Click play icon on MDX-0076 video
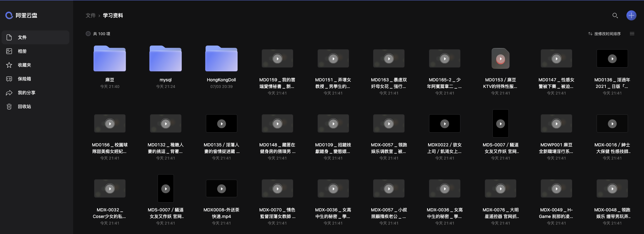Image resolution: width=644 pixels, height=234 pixels. 501,188
